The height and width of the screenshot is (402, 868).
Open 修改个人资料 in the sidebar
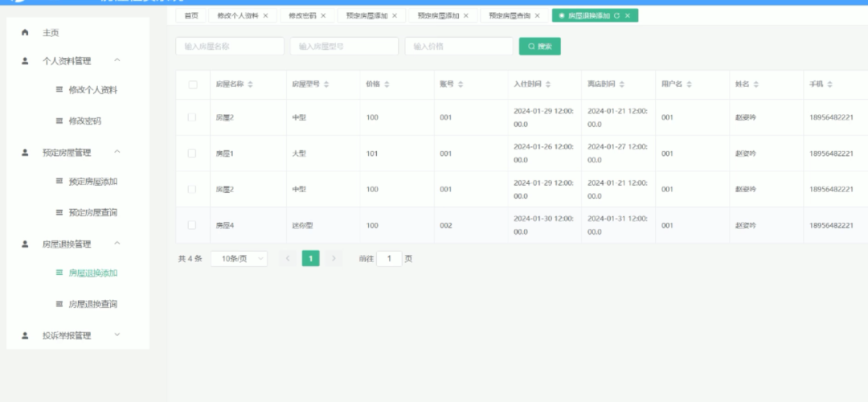coord(93,90)
